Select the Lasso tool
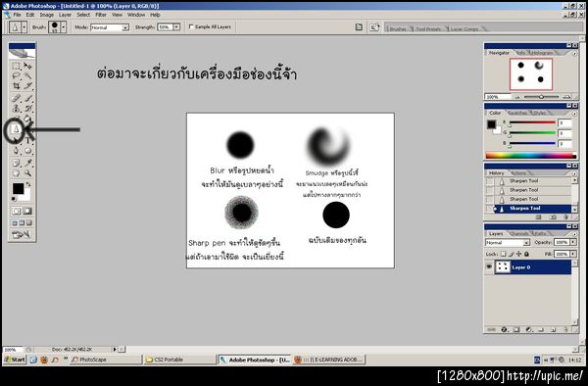Viewport: 588px width, 386px height. [16, 75]
